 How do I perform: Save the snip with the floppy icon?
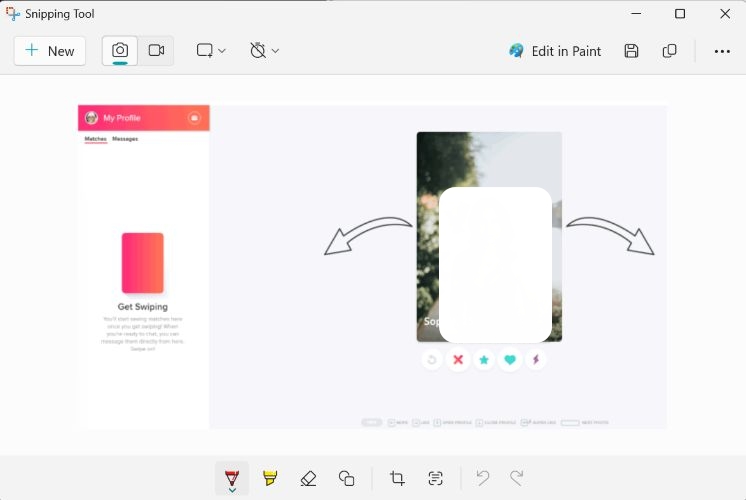click(x=631, y=51)
